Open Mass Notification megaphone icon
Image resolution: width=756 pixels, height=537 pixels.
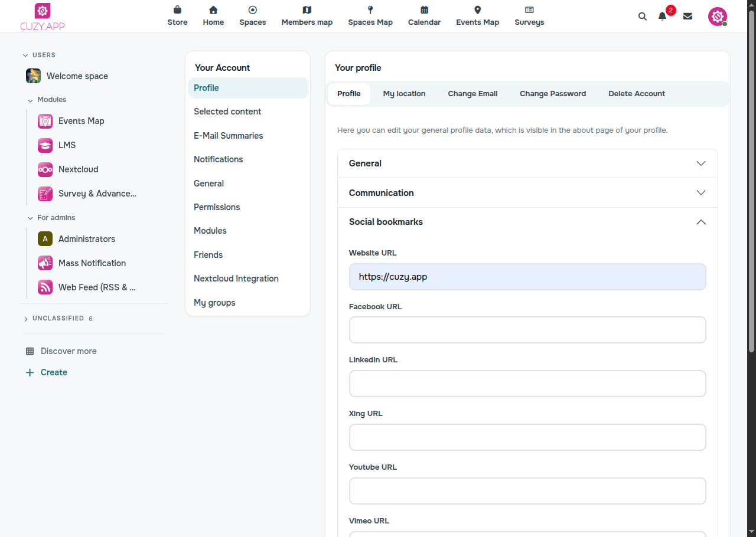(45, 263)
